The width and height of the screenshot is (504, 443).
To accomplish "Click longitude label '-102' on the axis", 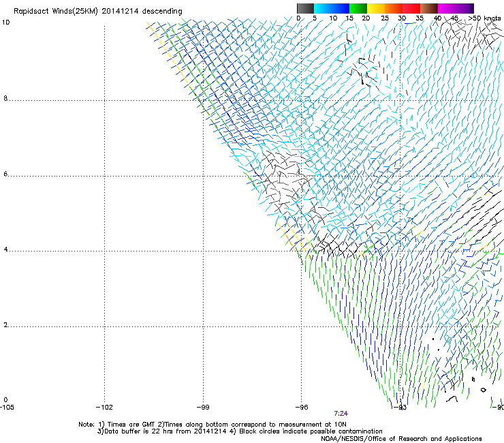I will 104,408.
